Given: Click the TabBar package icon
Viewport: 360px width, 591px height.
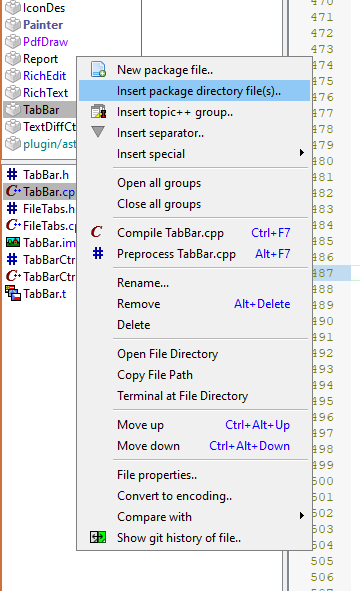Looking at the screenshot, I should pos(13,109).
